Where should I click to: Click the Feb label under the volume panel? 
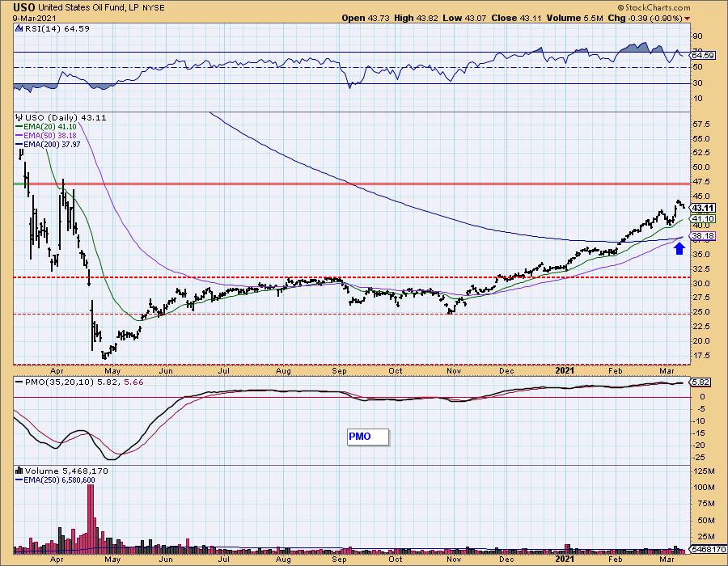pos(616,560)
